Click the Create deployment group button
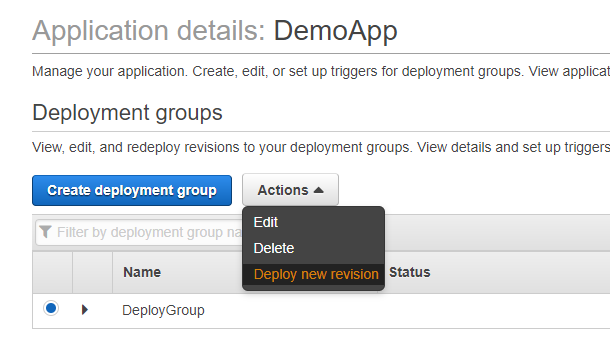 pyautogui.click(x=132, y=190)
